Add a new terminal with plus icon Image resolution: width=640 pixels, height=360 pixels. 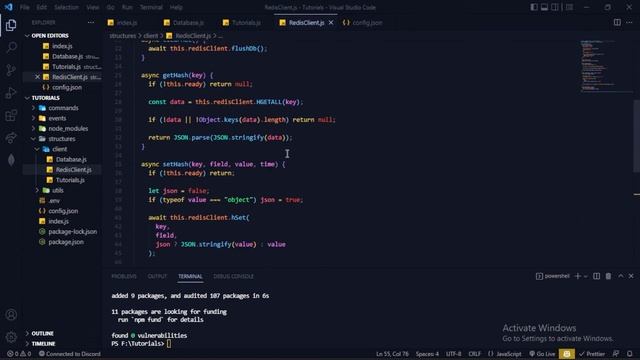tap(577, 276)
